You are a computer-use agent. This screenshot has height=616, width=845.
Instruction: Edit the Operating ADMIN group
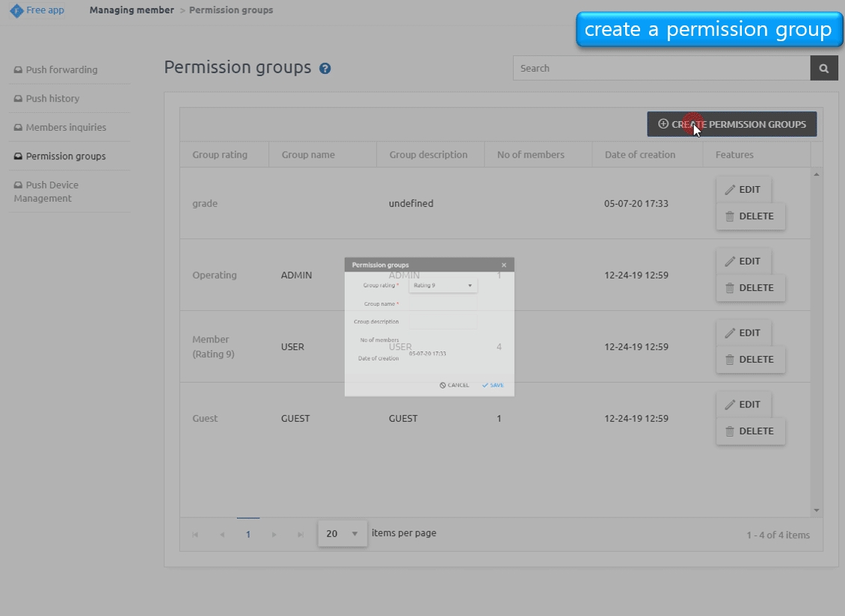[x=744, y=262]
